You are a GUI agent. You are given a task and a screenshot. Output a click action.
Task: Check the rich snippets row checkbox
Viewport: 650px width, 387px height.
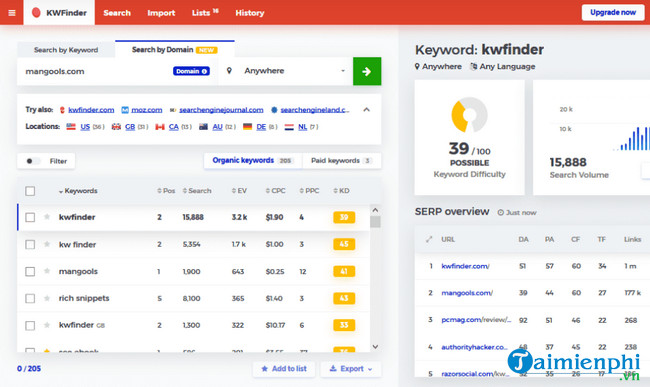[30, 298]
